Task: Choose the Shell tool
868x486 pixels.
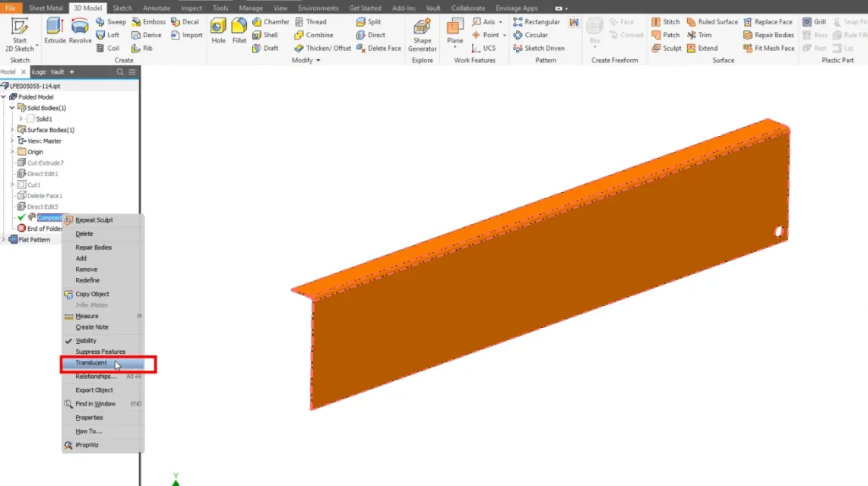Action: coord(265,35)
